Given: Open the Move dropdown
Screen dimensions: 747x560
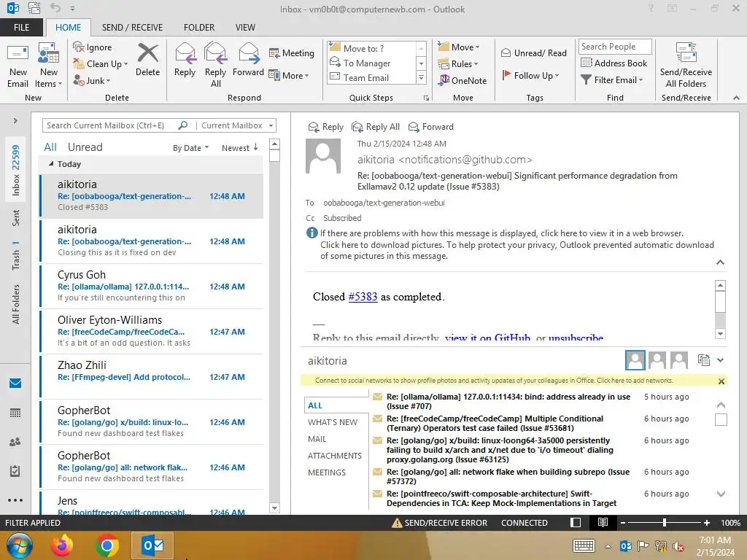Looking at the screenshot, I should point(459,47).
